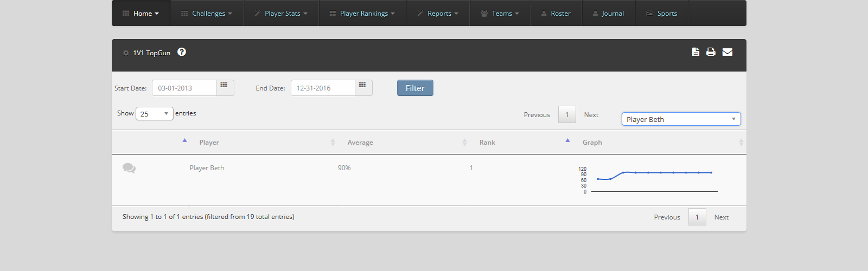This screenshot has height=271, width=868.
Task: Click the gear icon beside 1V1 TopGun
Action: click(x=126, y=53)
